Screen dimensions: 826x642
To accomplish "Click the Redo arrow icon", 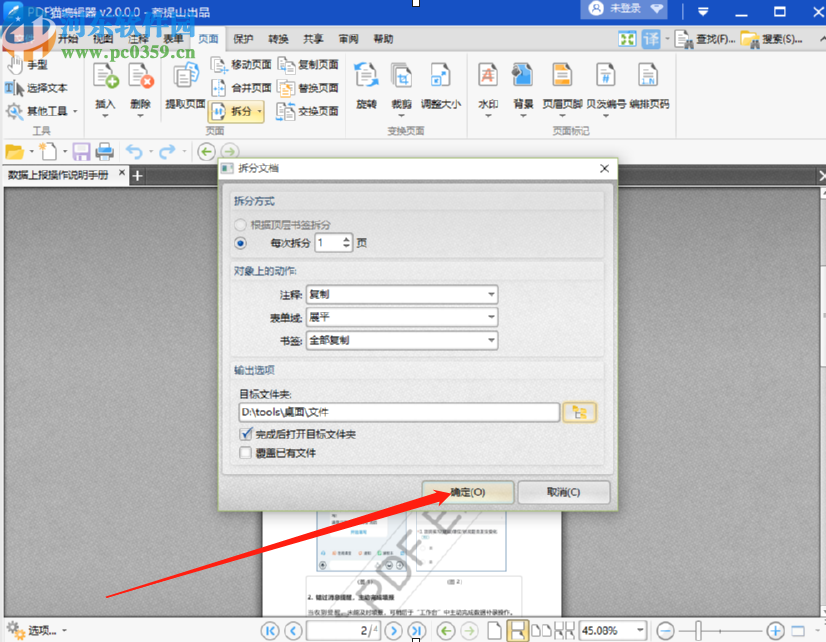I will pyautogui.click(x=167, y=152).
